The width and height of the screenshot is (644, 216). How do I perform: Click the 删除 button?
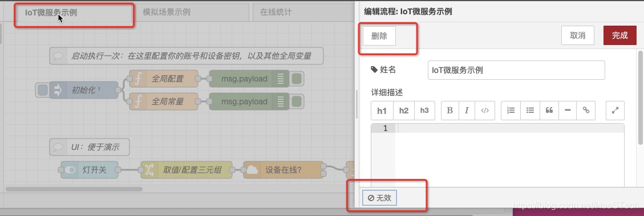click(379, 36)
